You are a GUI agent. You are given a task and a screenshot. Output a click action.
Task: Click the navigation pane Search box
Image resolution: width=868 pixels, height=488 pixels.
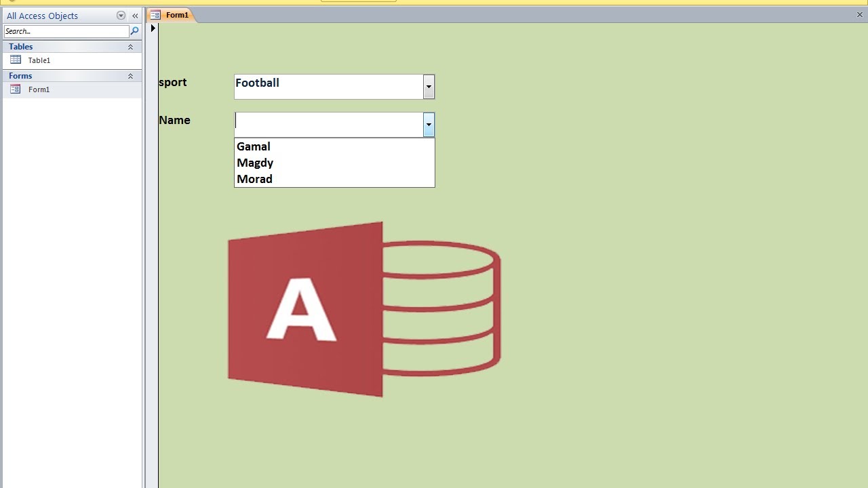click(66, 31)
